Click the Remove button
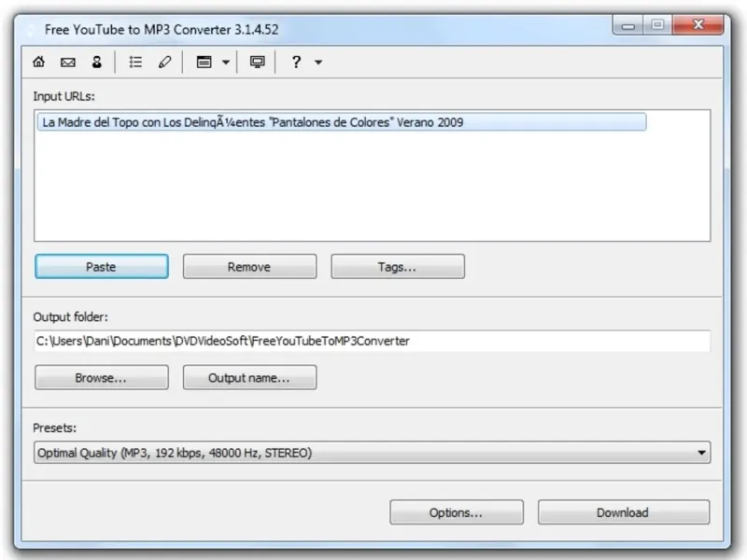Screen dimensions: 747x560 (x=249, y=266)
